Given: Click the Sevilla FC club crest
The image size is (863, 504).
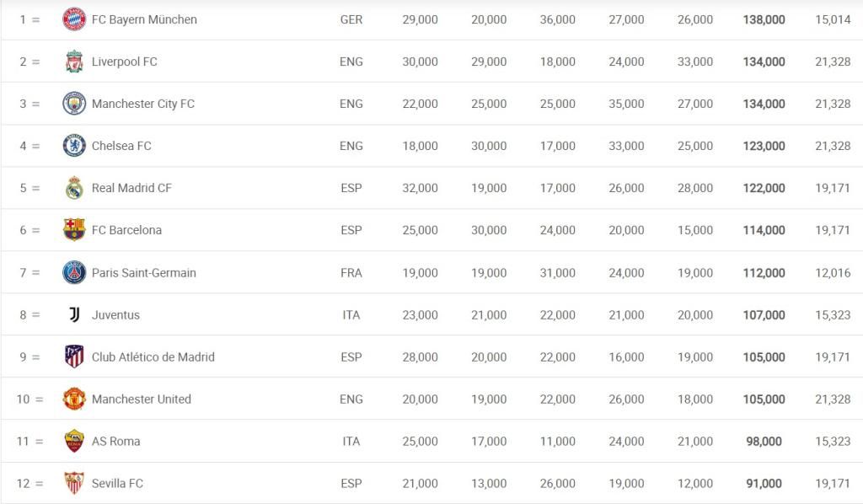Looking at the screenshot, I should pyautogui.click(x=74, y=483).
